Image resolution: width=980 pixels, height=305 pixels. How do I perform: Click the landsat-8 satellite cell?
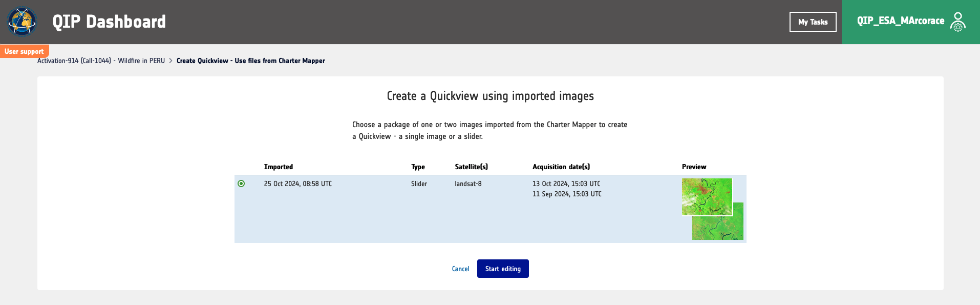click(x=468, y=184)
